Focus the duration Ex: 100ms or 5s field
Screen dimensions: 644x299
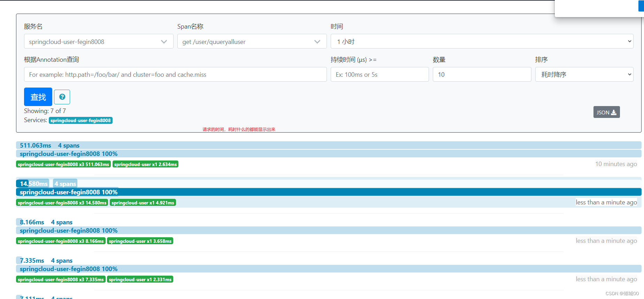(380, 74)
